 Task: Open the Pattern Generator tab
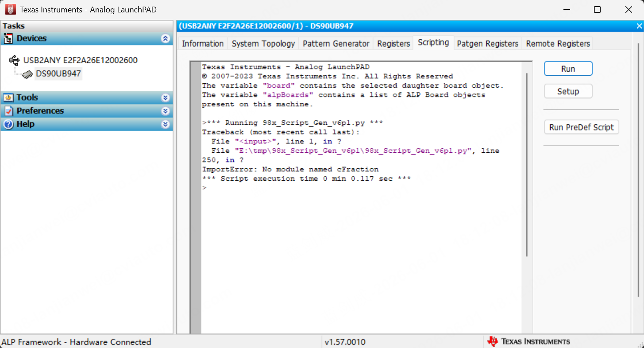coord(336,43)
